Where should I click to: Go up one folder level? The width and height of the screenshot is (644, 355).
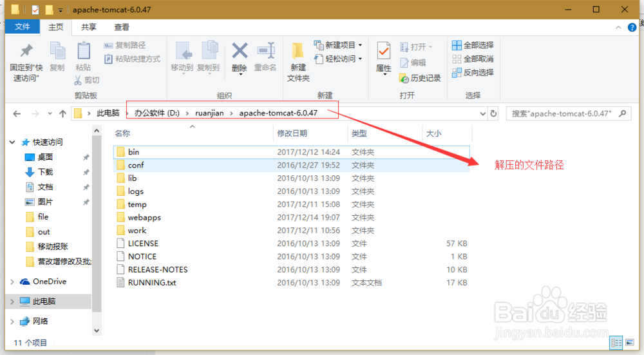click(62, 113)
